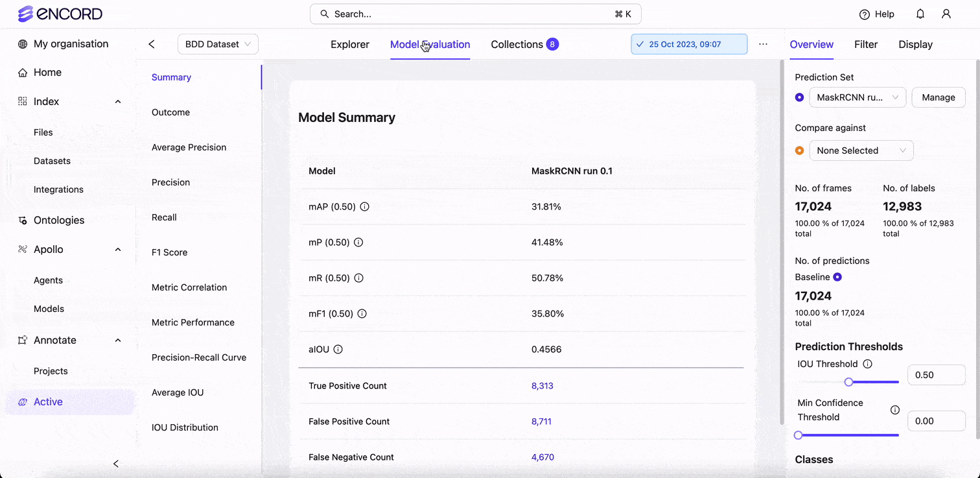The height and width of the screenshot is (478, 980).
Task: Click the Manage button
Action: (939, 97)
